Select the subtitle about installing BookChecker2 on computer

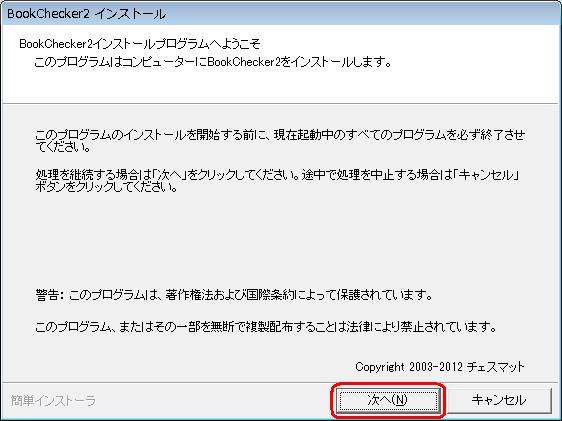[212, 62]
